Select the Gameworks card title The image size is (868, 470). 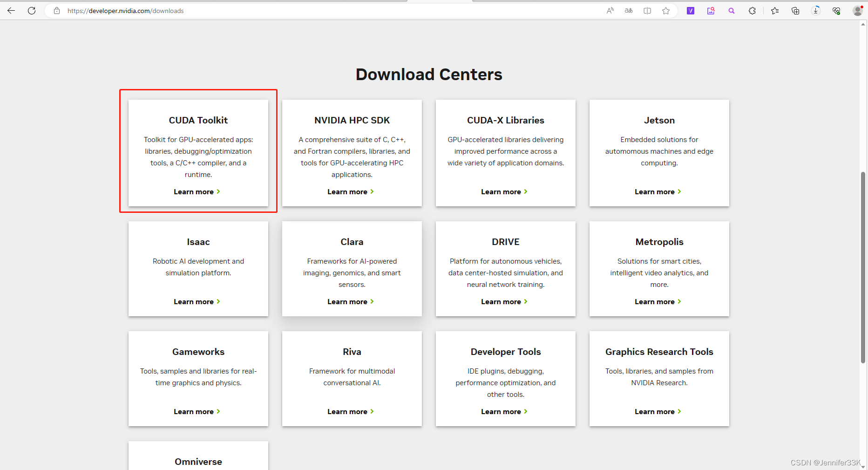point(198,352)
